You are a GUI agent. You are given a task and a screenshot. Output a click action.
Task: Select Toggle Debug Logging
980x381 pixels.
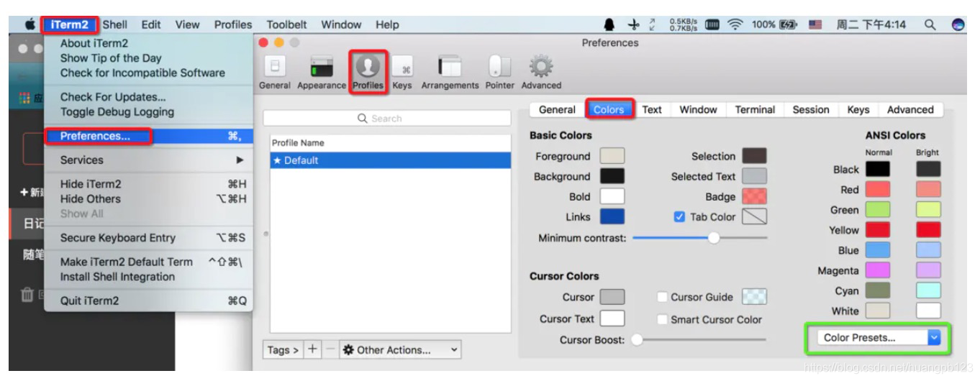pos(148,111)
